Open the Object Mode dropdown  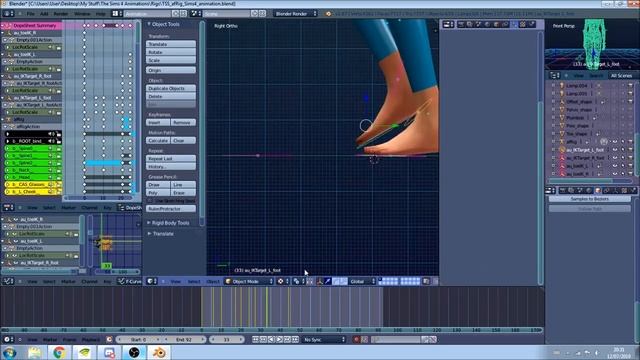click(x=249, y=281)
